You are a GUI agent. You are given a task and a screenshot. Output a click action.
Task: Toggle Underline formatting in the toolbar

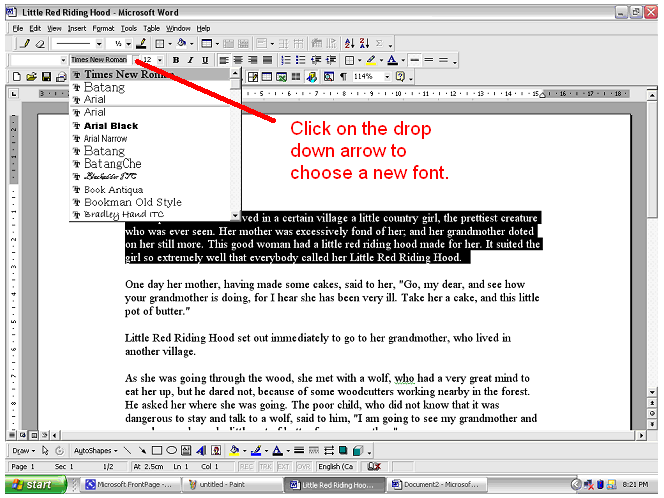point(204,60)
